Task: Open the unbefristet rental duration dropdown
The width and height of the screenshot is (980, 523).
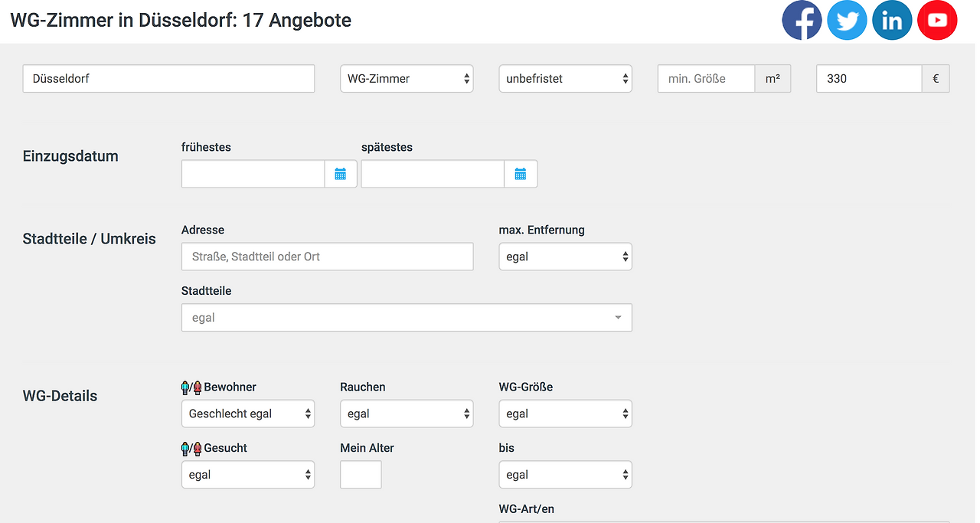Action: 565,79
